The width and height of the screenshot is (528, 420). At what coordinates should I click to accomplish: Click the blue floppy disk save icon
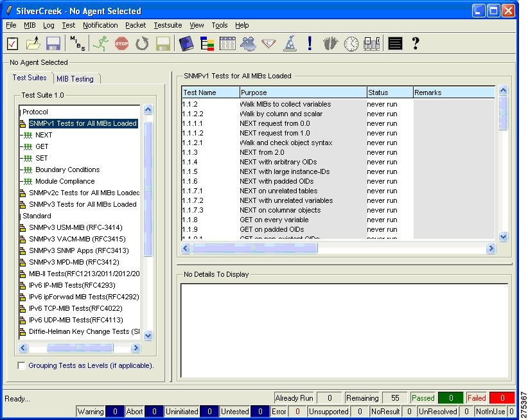pyautogui.click(x=53, y=44)
